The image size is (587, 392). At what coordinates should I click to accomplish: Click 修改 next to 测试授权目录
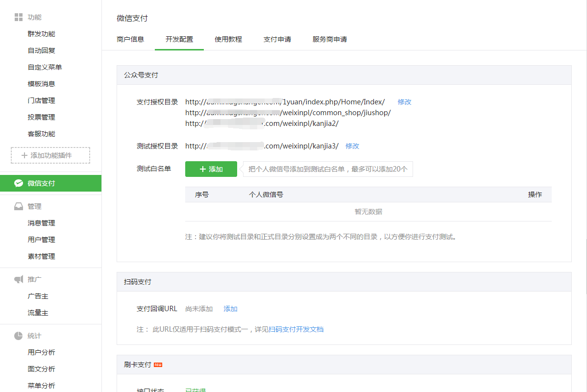pyautogui.click(x=352, y=146)
